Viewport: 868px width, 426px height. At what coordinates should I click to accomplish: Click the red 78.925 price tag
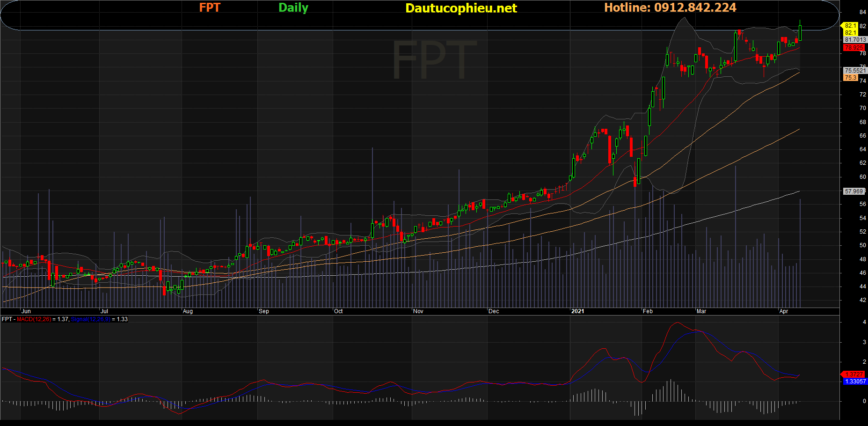(854, 47)
